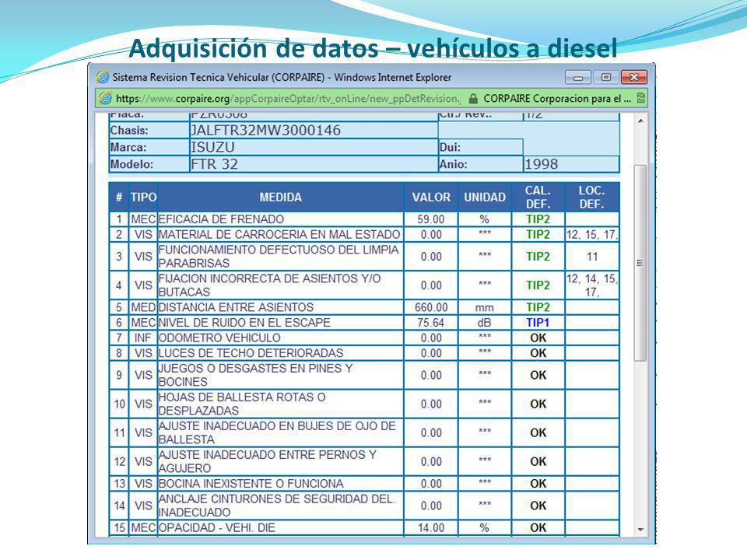Click the 12, 15, 17 location cell in row 2
This screenshot has width=747, height=560.
click(591, 234)
